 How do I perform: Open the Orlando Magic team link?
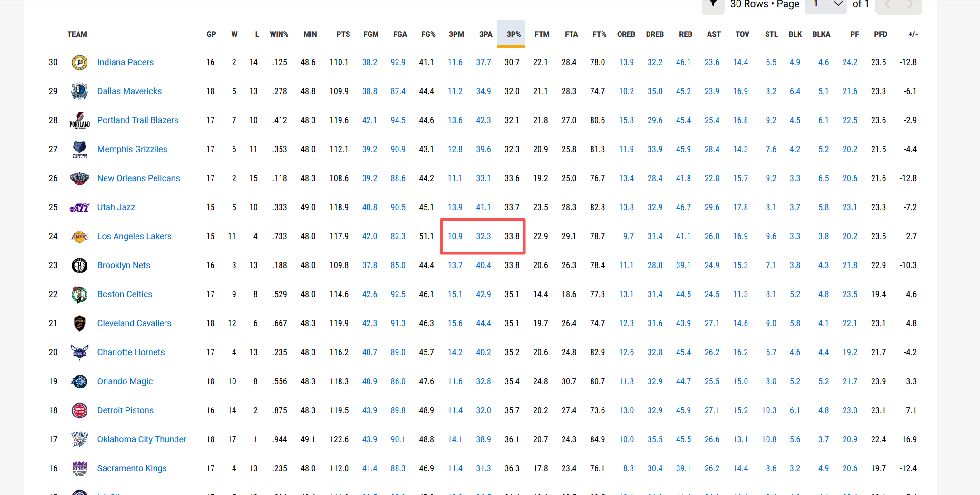pos(125,381)
